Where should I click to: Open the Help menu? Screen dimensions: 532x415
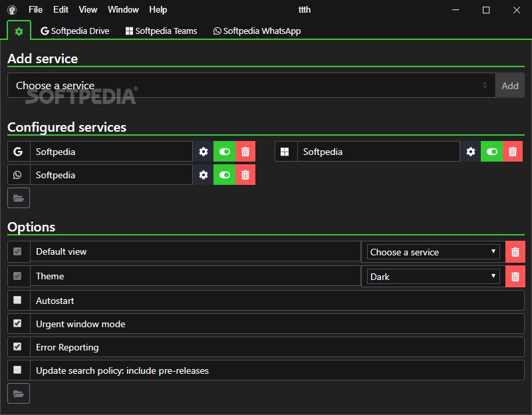(x=158, y=9)
